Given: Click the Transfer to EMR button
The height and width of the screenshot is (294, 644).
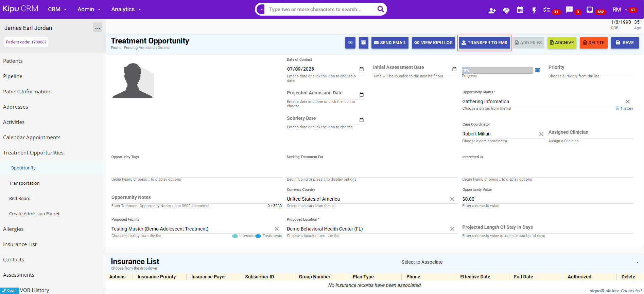Looking at the screenshot, I should pos(484,43).
